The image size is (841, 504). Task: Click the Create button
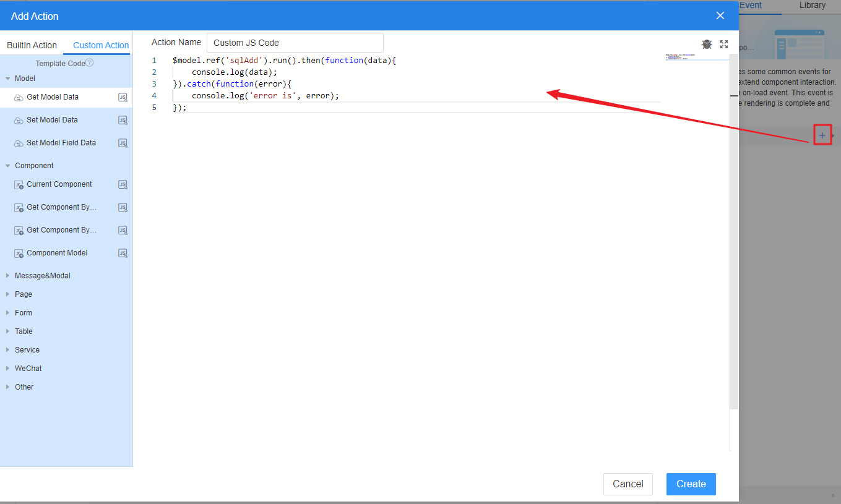pos(691,484)
